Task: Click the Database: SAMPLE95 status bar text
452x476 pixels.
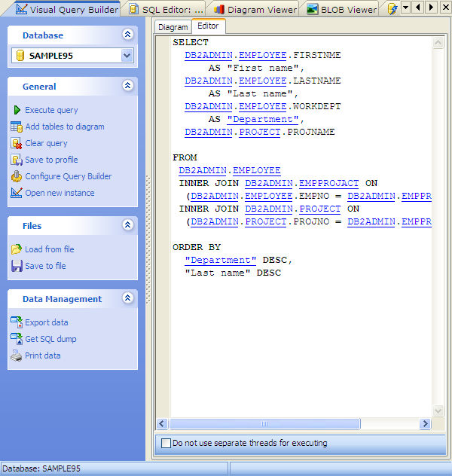Action: pyautogui.click(x=41, y=468)
